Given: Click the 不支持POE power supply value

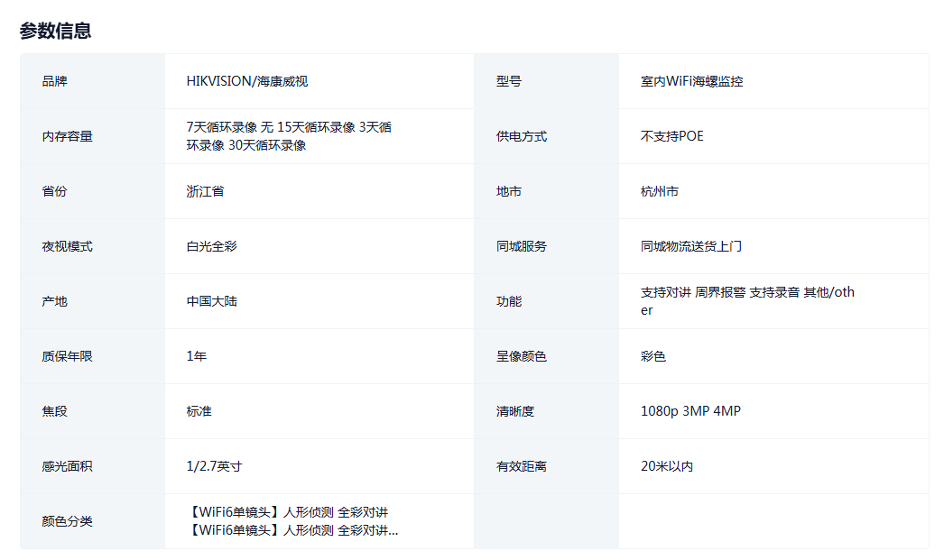Looking at the screenshot, I should tap(671, 136).
